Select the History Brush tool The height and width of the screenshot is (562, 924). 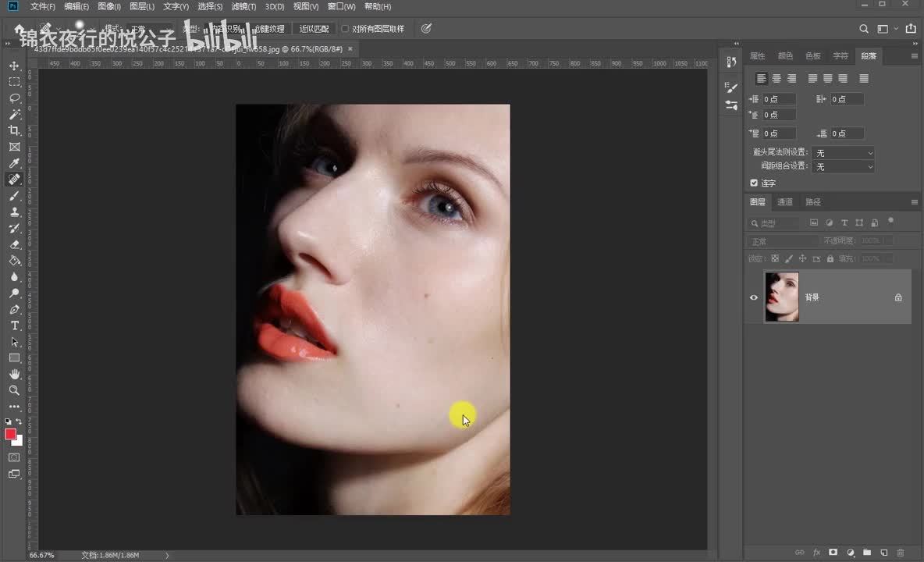pyautogui.click(x=14, y=228)
